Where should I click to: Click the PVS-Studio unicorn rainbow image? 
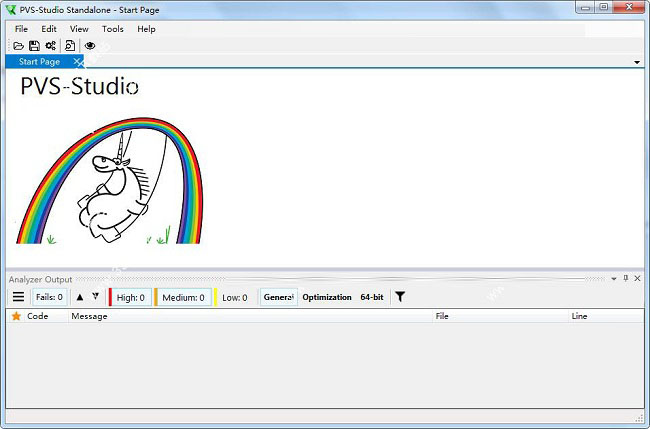click(x=109, y=181)
